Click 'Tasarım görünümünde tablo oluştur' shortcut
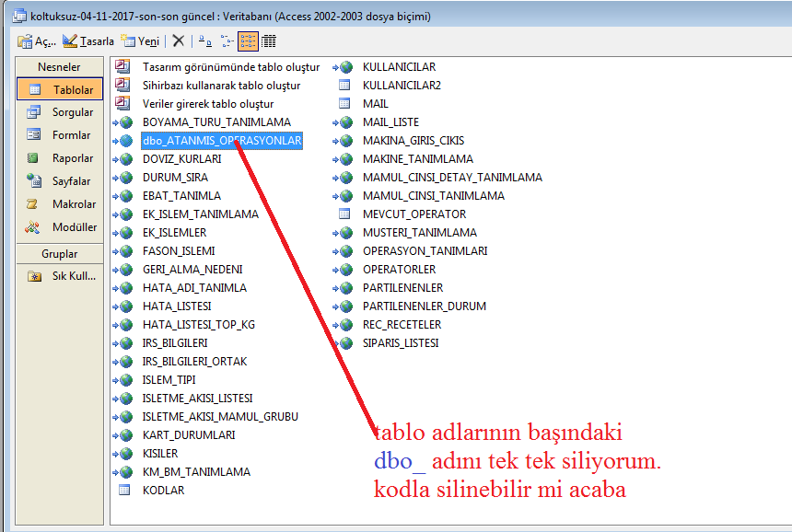Screen dimensions: 792x532 pyautogui.click(x=230, y=67)
